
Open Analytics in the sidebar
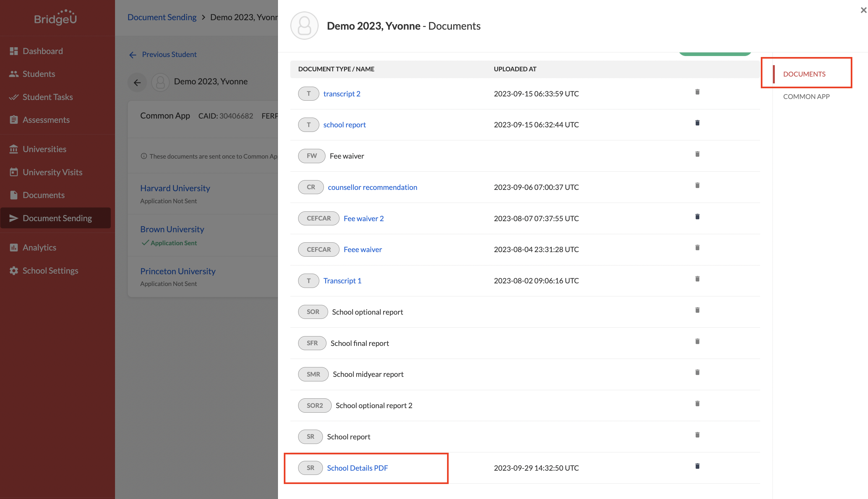[x=33, y=248]
